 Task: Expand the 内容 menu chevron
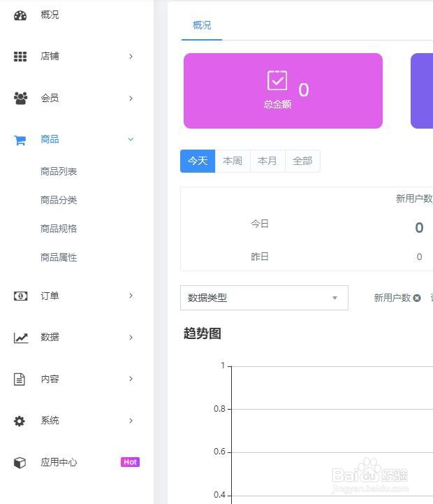[x=131, y=379]
